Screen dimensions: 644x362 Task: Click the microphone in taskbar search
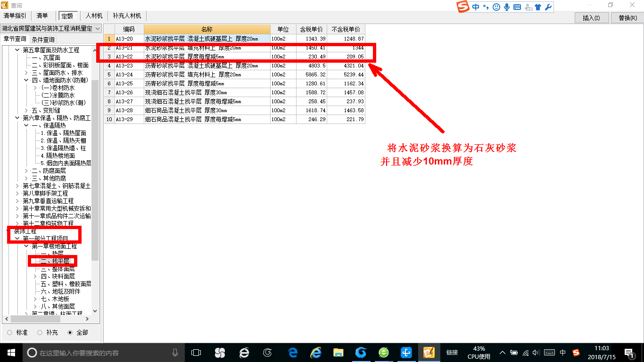pos(175,353)
